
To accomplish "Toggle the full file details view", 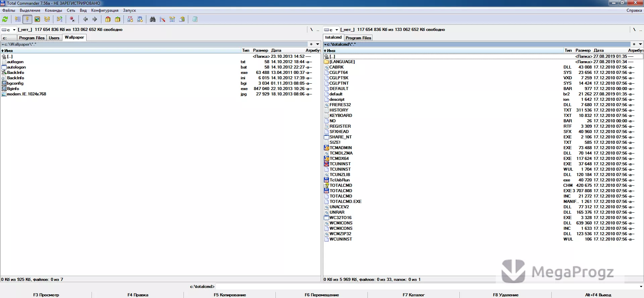I will (x=28, y=19).
